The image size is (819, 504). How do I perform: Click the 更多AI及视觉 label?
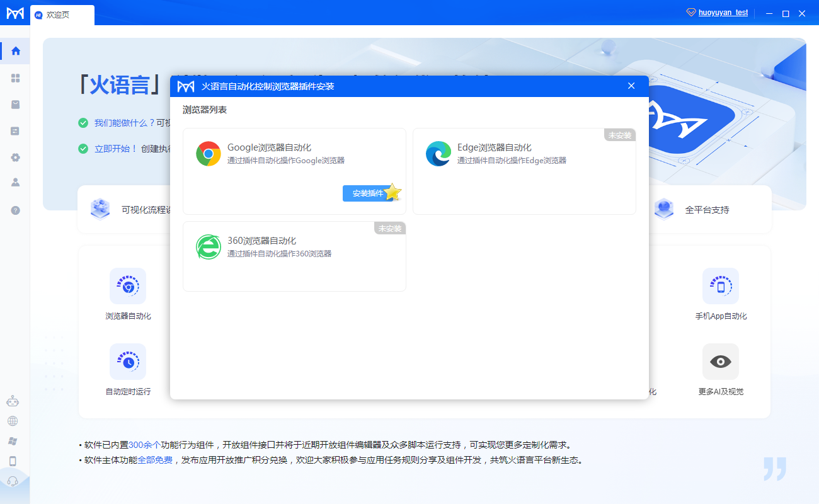pos(721,392)
